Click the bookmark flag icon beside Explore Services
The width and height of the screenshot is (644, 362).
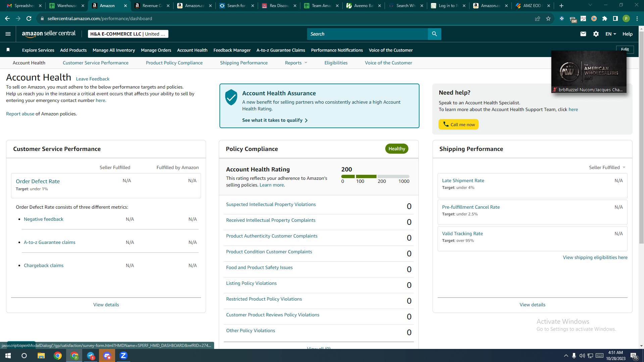click(x=8, y=50)
